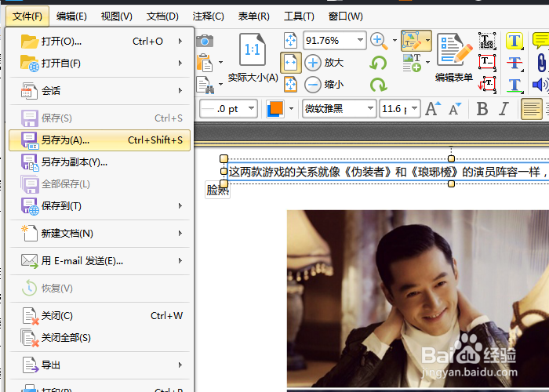Increase font size with large A icon
549x392 pixels.
tap(433, 108)
